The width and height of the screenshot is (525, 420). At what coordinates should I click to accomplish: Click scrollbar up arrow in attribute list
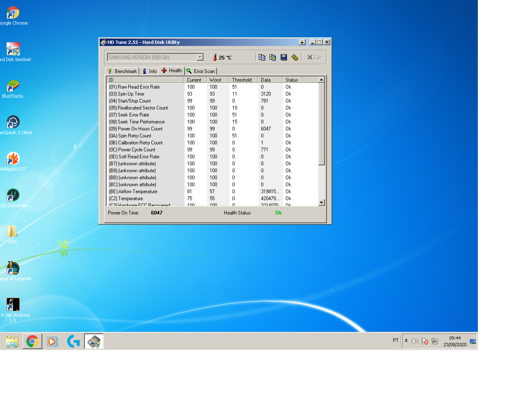(x=322, y=80)
